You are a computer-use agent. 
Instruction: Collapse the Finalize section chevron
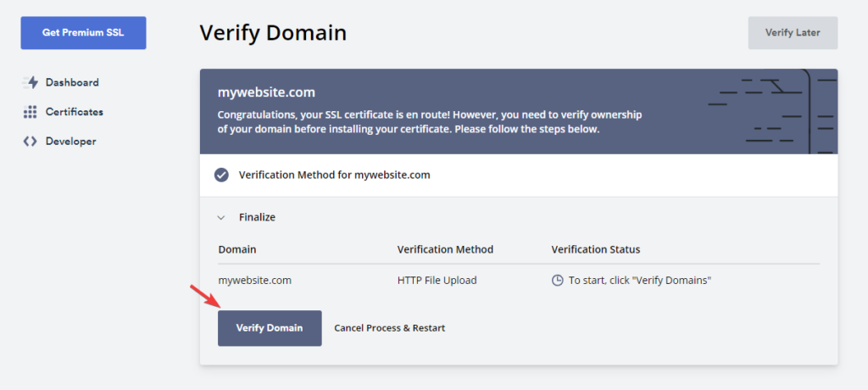point(221,218)
